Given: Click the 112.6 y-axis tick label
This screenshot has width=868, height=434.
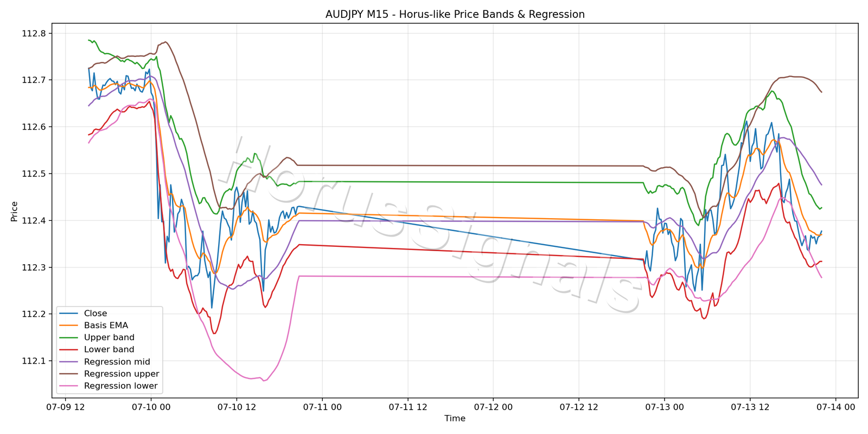Looking at the screenshot, I should click(34, 127).
